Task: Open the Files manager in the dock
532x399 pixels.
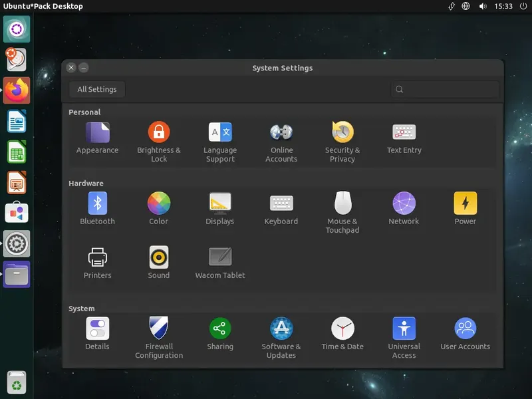Action: 17,274
